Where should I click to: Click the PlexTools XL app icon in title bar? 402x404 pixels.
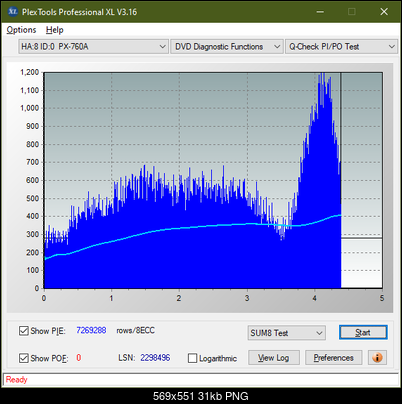coord(12,12)
